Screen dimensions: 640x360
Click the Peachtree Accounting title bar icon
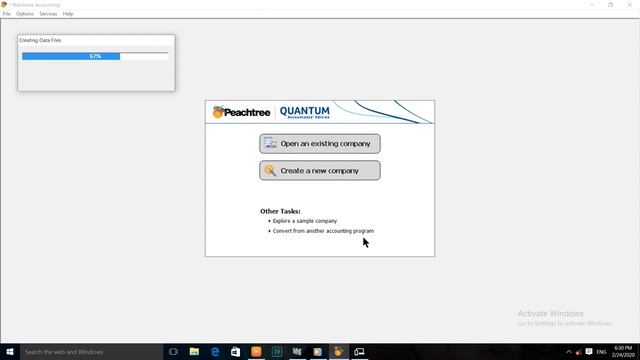[4, 4]
